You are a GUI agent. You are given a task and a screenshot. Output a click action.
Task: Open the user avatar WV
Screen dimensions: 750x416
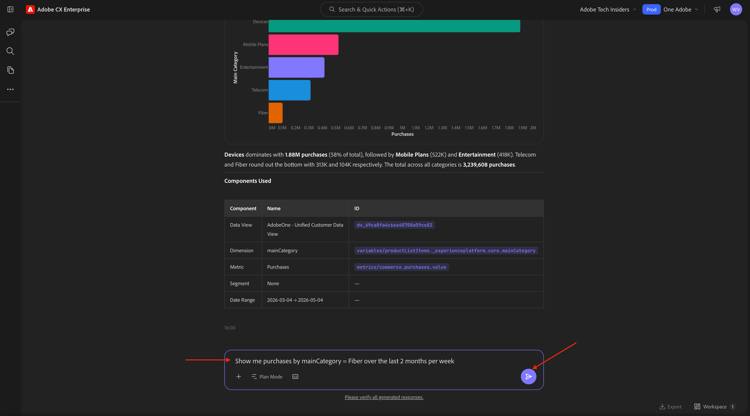coord(736,9)
